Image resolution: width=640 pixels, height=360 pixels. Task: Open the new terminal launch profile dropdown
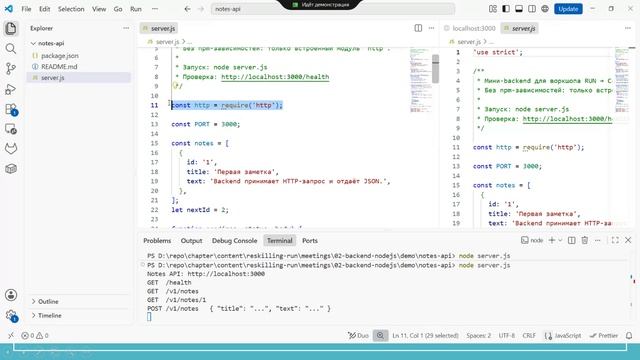pyautogui.click(x=560, y=240)
